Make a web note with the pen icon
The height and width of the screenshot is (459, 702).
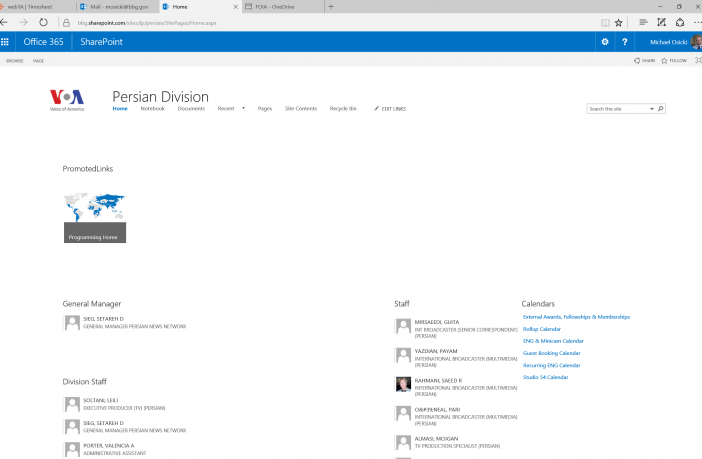pos(661,22)
